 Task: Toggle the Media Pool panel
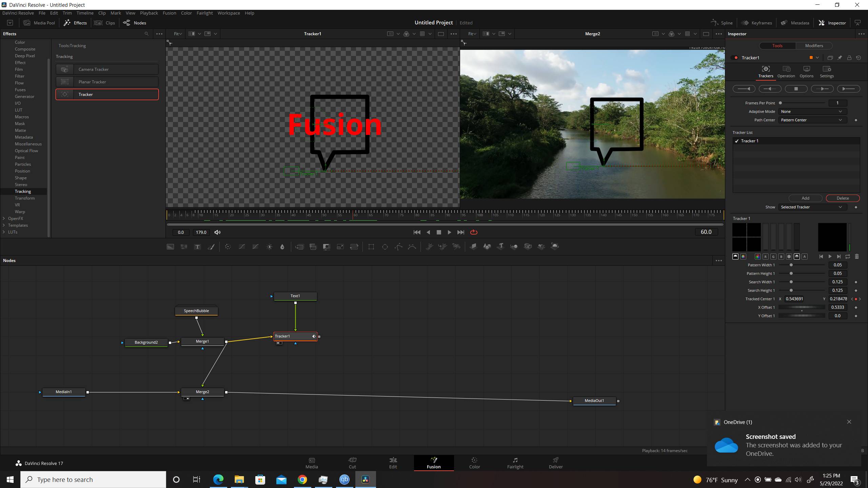[39, 23]
